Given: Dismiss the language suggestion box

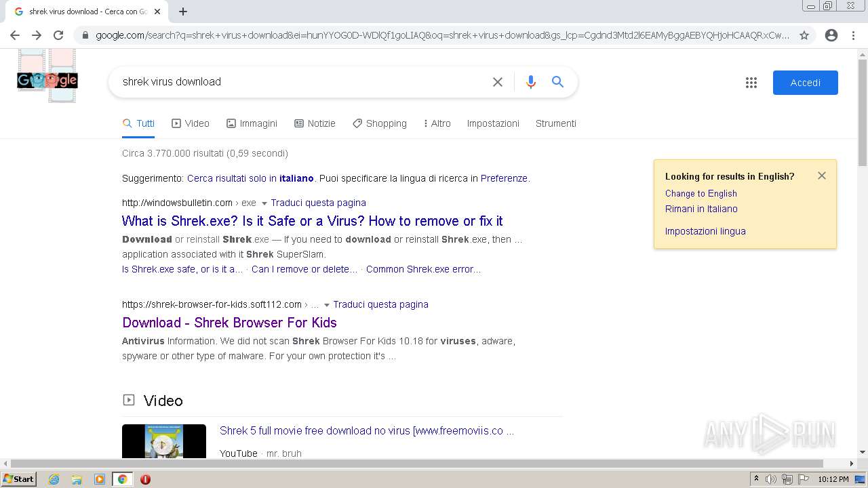Looking at the screenshot, I should click(x=822, y=176).
